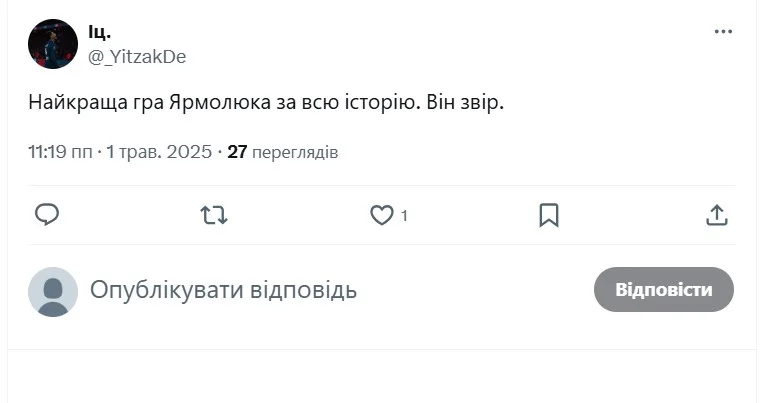Viewport: 783px width, 403px height.
Task: Click the handle @_YitzakDe
Action: tap(137, 57)
